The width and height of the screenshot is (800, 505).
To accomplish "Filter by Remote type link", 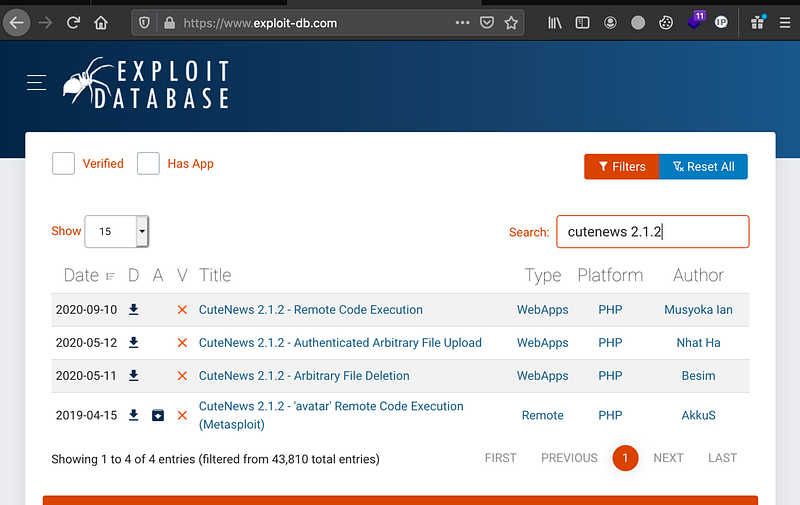I will coord(542,415).
